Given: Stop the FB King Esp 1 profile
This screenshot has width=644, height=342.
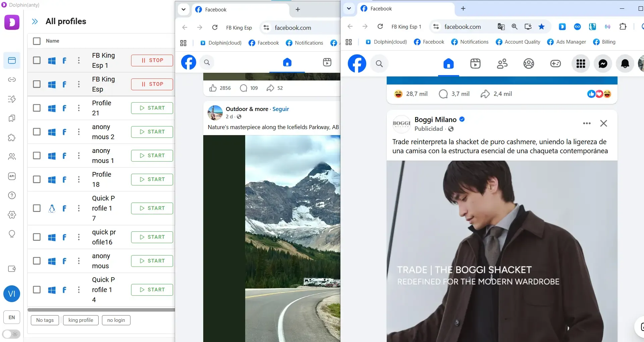Looking at the screenshot, I should (152, 60).
